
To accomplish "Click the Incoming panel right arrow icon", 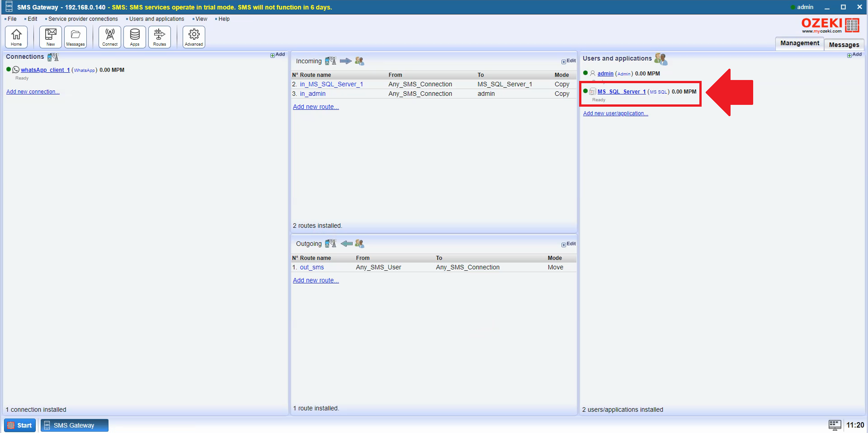I will 346,61.
